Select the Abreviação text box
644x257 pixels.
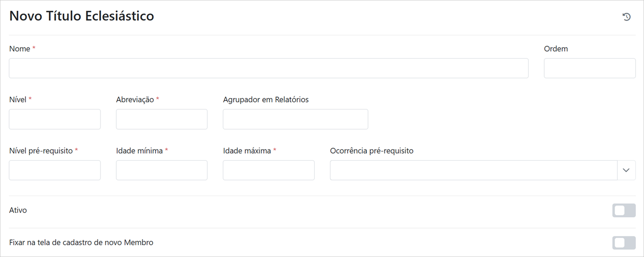(x=162, y=119)
